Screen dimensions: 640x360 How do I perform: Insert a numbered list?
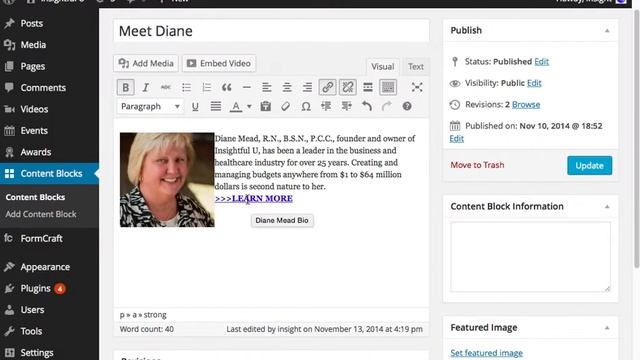click(207, 87)
